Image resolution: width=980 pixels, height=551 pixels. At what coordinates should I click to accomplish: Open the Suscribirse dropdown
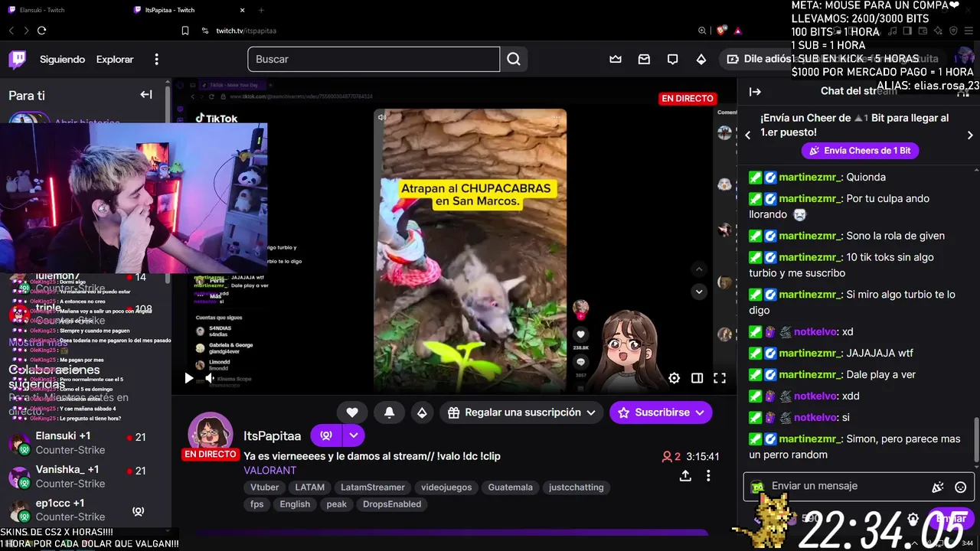[x=661, y=412]
